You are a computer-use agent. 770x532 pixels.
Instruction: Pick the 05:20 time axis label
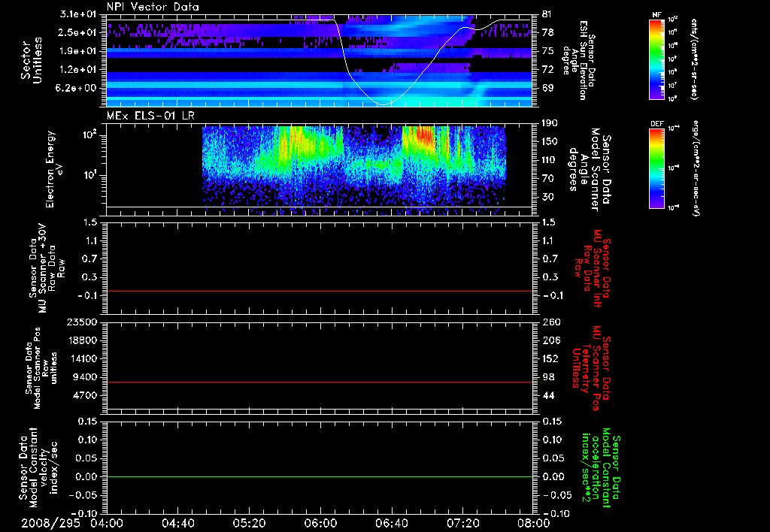tap(249, 523)
